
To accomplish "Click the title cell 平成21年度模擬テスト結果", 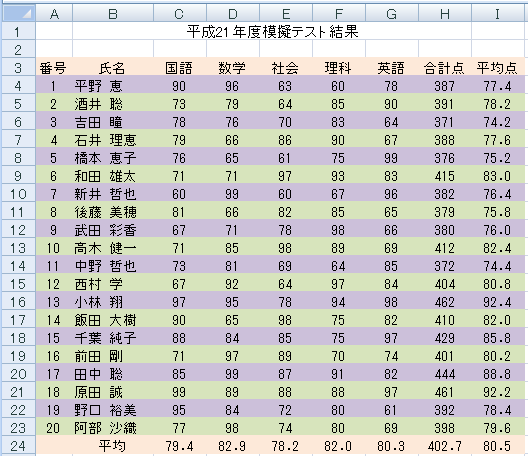I will [272, 32].
